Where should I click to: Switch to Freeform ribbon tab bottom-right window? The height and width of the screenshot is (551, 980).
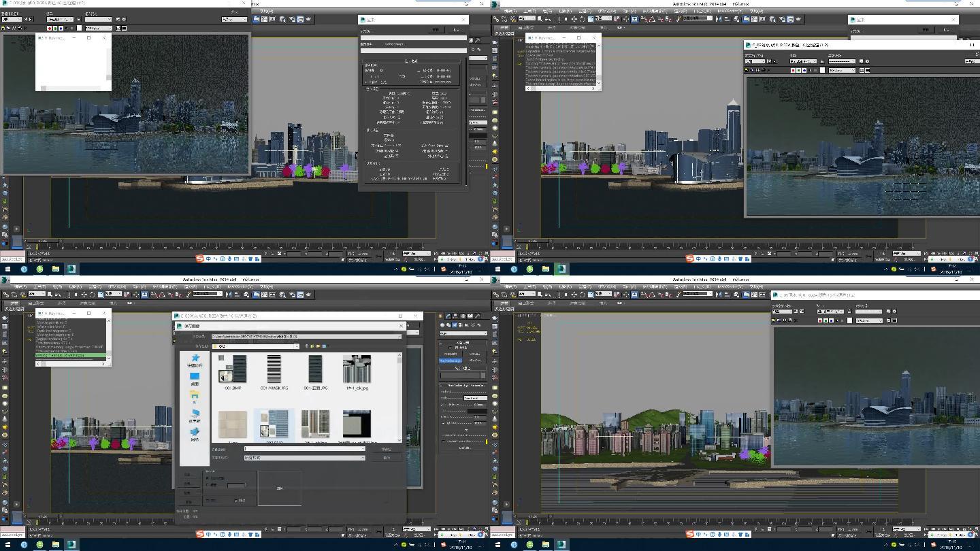click(x=525, y=303)
